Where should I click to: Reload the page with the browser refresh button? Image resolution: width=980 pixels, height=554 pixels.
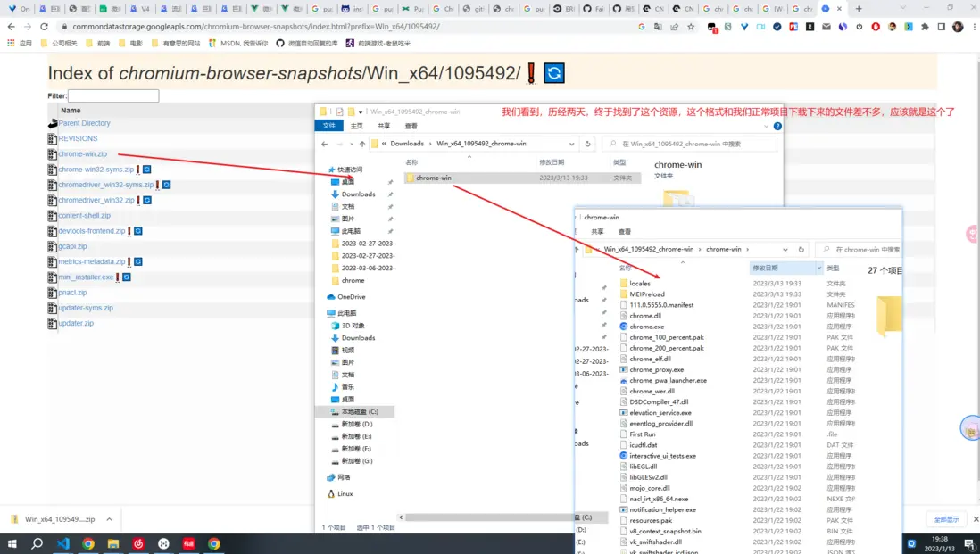click(x=44, y=27)
